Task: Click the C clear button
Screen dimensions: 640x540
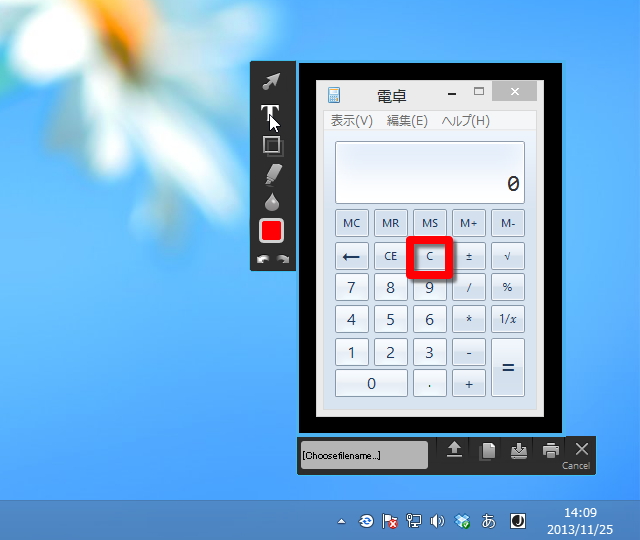Action: [x=430, y=256]
